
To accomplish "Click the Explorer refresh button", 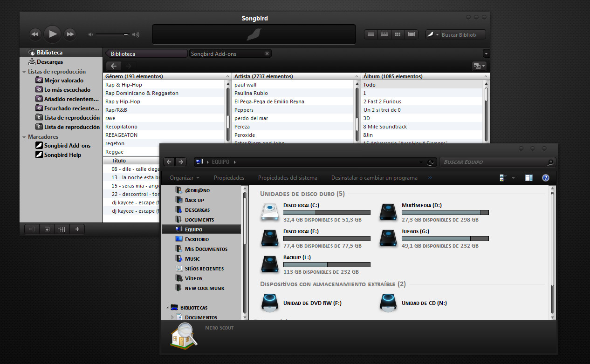I will click(x=431, y=162).
